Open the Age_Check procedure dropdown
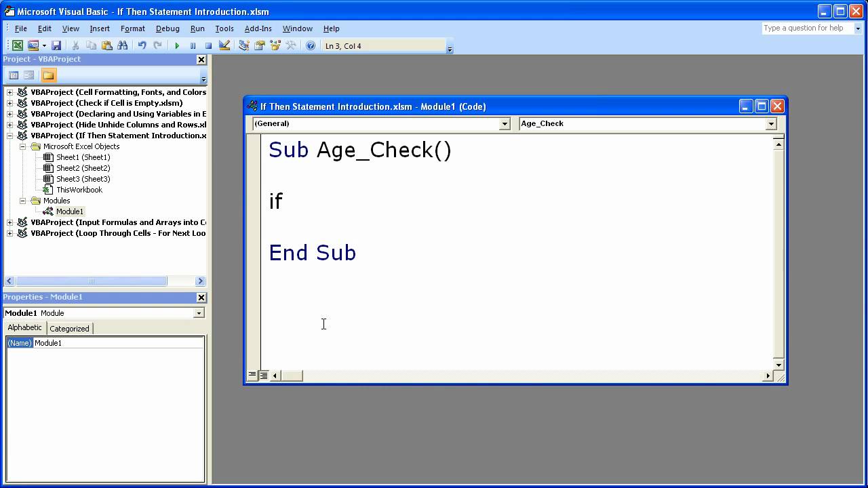 (x=771, y=124)
